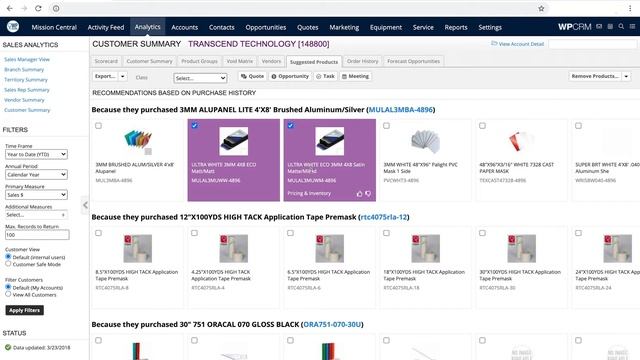Open the Opportunities menu item
Viewport: 640px width, 360px height.
coord(266,27)
